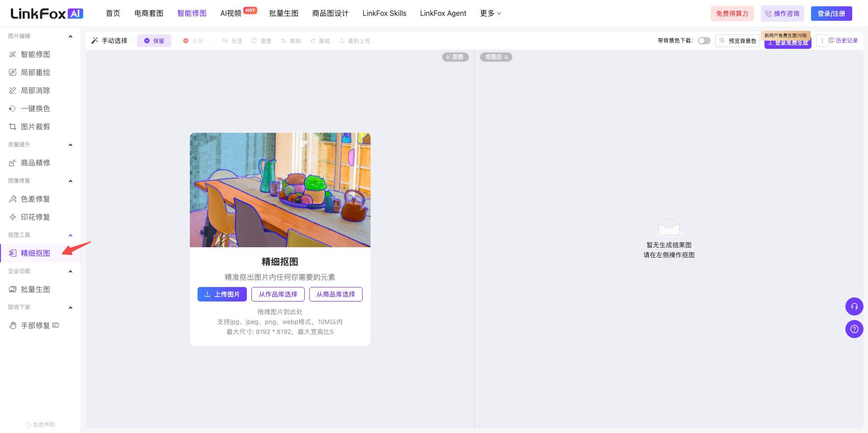Open the 手部修复 hand repair tool
This screenshot has height=433, width=868.
point(35,325)
